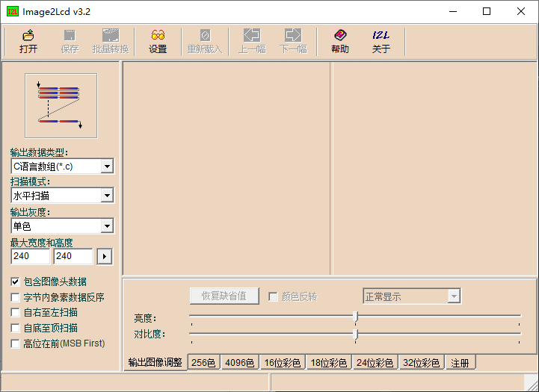Click the scan mode preview diagram
The width and height of the screenshot is (539, 392).
pos(61,106)
